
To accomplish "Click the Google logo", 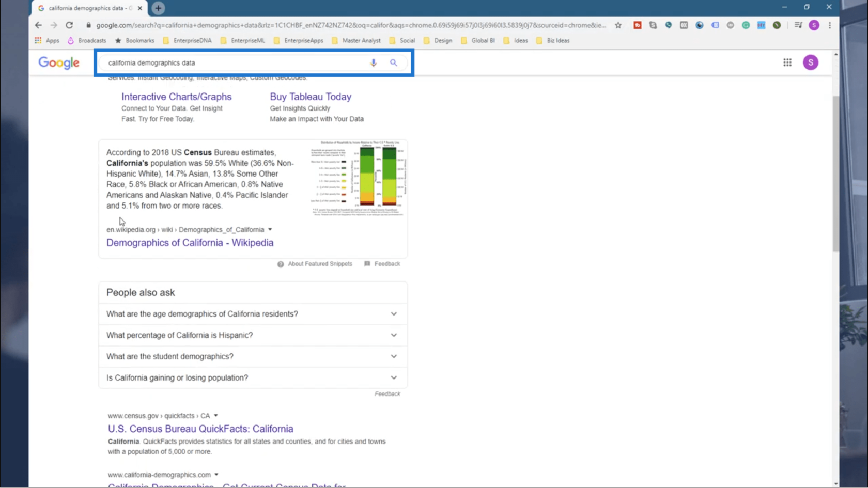I will tap(59, 62).
